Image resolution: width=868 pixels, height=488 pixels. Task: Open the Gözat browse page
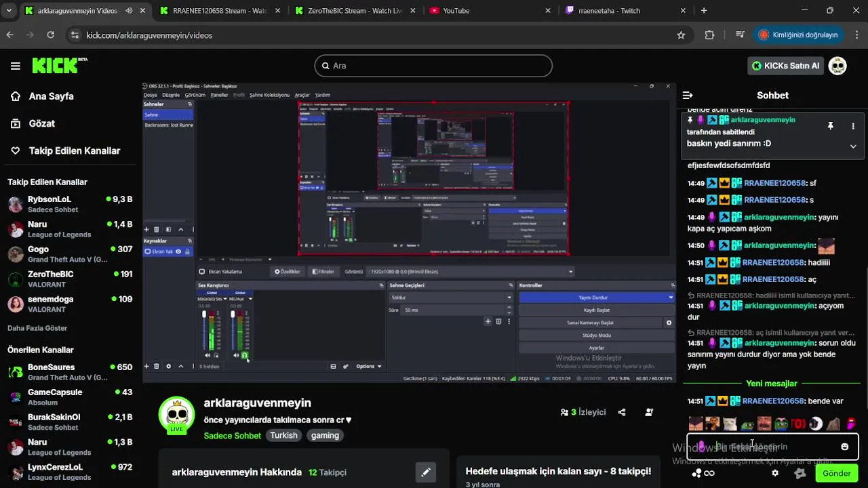tap(33, 123)
